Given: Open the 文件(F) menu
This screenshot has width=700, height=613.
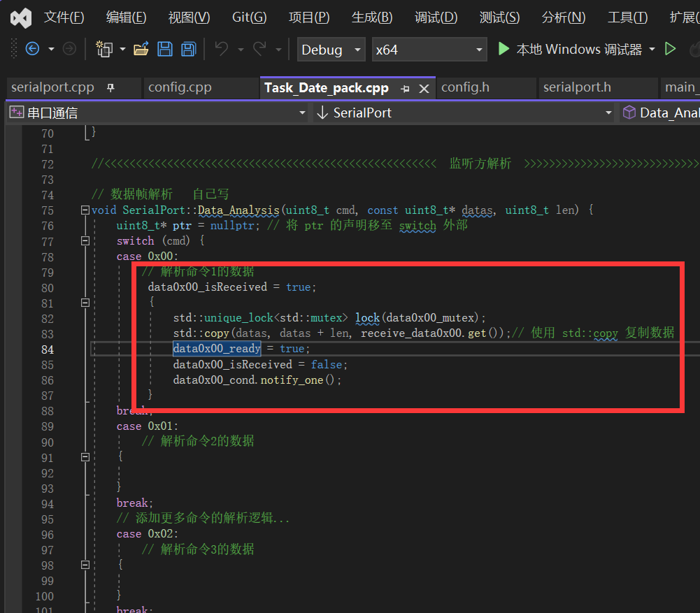Looking at the screenshot, I should [x=64, y=18].
